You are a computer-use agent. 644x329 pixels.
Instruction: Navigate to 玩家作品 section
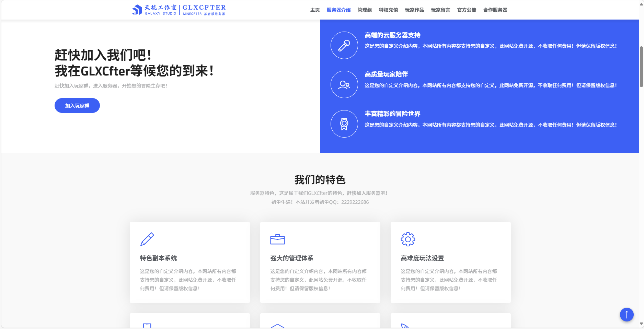[x=414, y=10]
